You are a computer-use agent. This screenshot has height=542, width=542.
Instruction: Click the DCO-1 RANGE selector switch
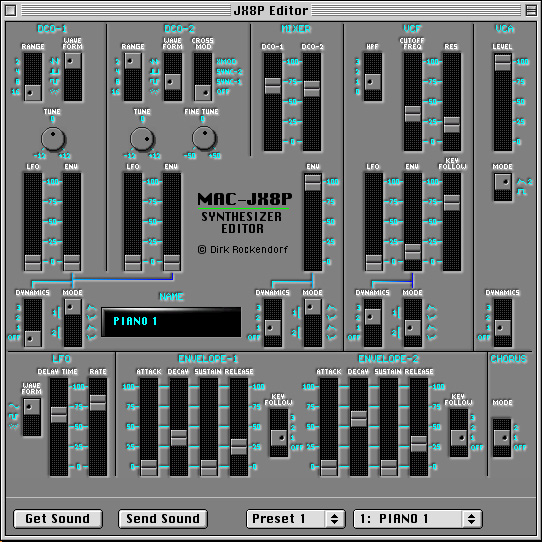[x=33, y=77]
